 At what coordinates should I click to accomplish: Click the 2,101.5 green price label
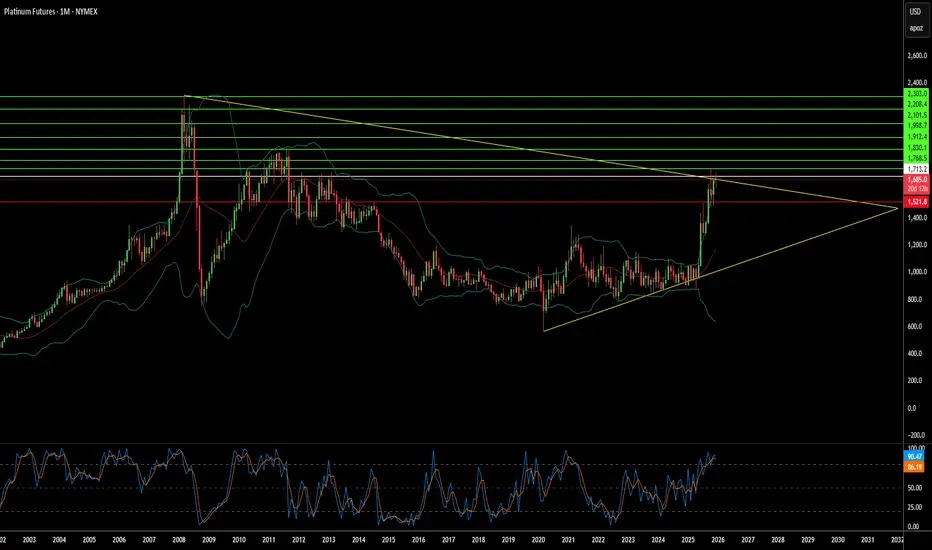pos(916,115)
